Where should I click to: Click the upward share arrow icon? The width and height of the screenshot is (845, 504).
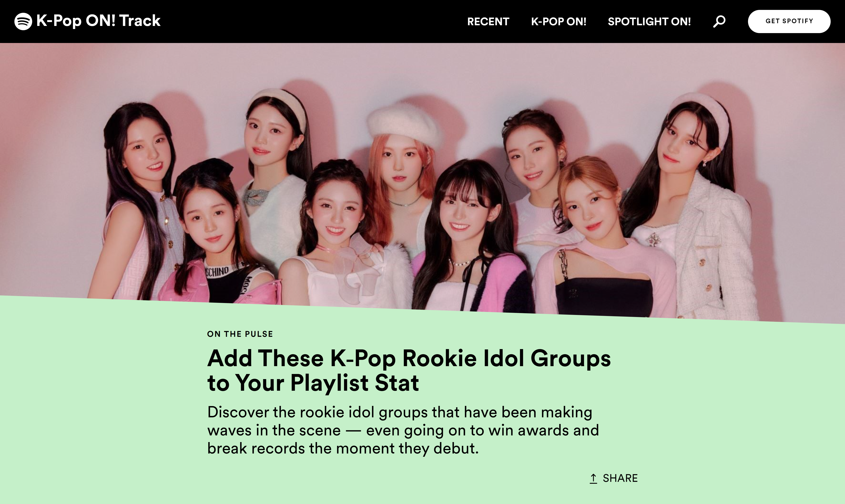[x=593, y=478]
